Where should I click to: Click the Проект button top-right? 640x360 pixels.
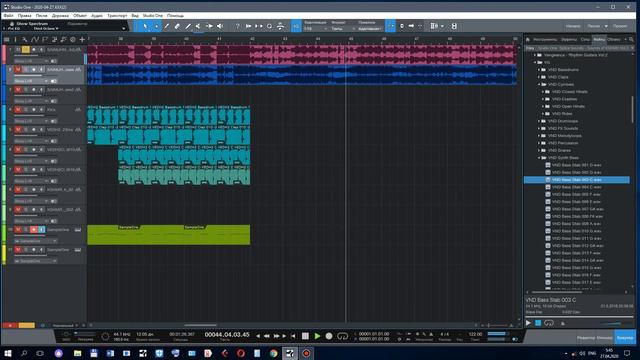[x=620, y=26]
